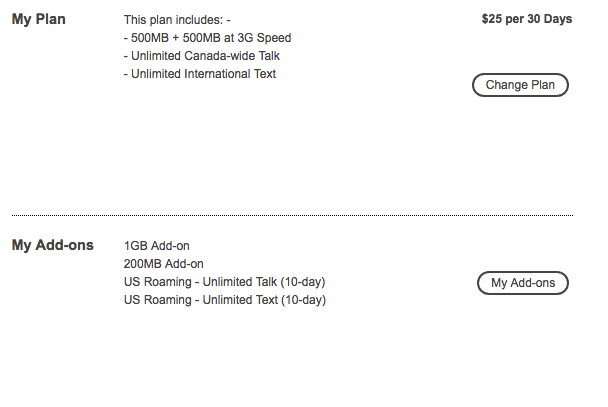Click the Unlimited International Text line
608x407 pixels.
[x=200, y=74]
